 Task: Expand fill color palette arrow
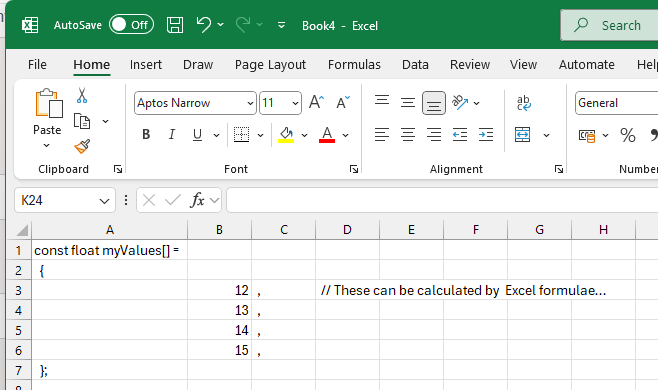pyautogui.click(x=304, y=135)
